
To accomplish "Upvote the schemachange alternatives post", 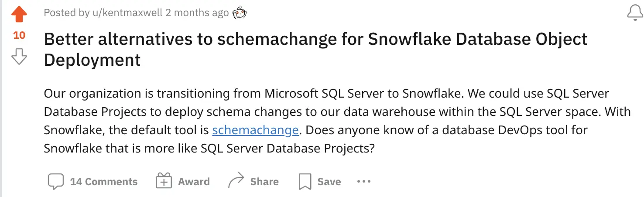I will click(19, 14).
